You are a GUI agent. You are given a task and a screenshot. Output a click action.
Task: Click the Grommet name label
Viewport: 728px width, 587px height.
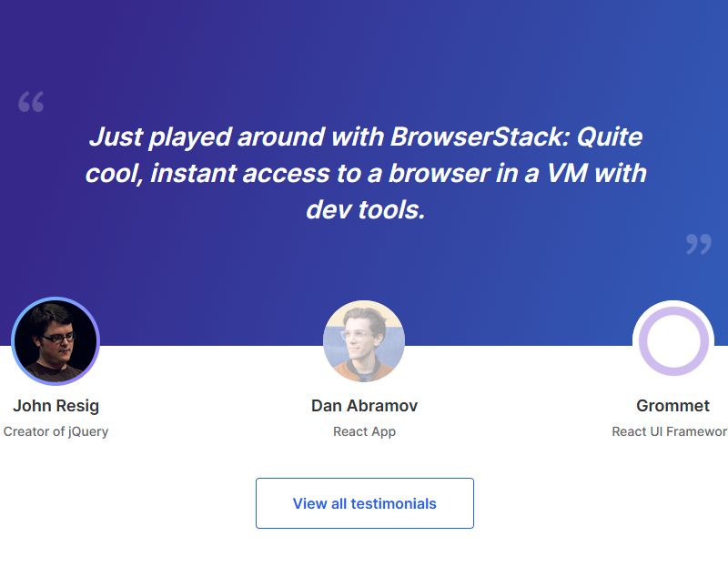(673, 406)
